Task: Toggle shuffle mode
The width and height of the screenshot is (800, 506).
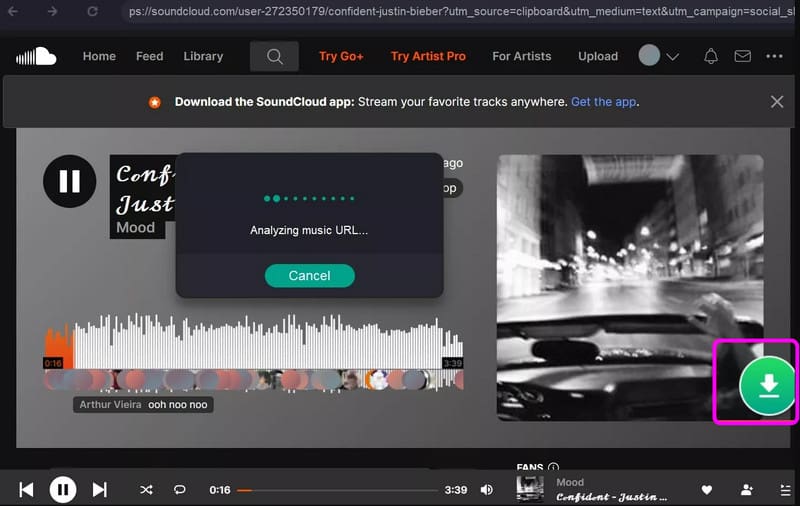Action: (x=146, y=490)
